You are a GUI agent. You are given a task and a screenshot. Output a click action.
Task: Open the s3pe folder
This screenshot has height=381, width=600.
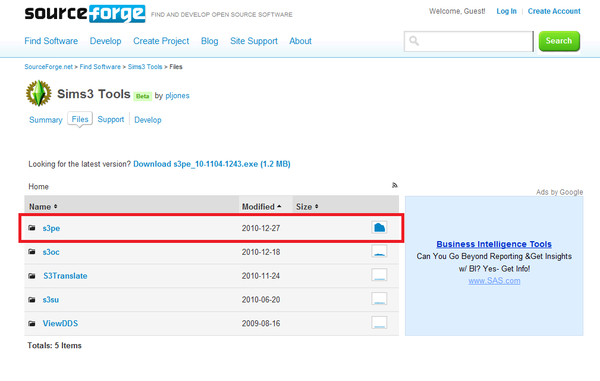(x=51, y=228)
